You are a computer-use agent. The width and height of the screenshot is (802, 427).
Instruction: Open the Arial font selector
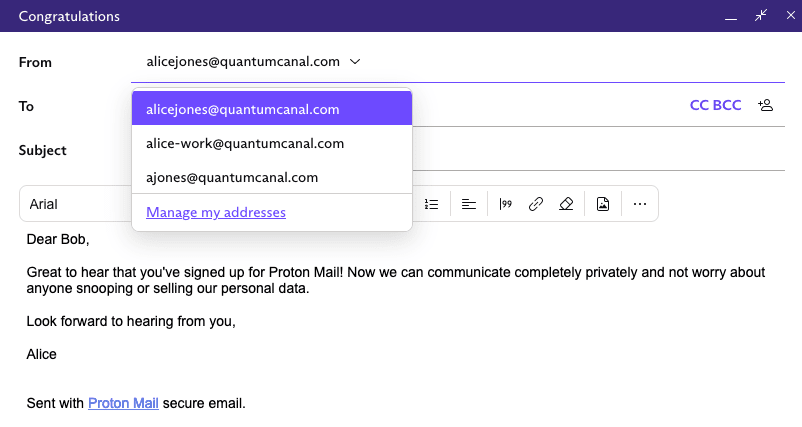(x=76, y=204)
